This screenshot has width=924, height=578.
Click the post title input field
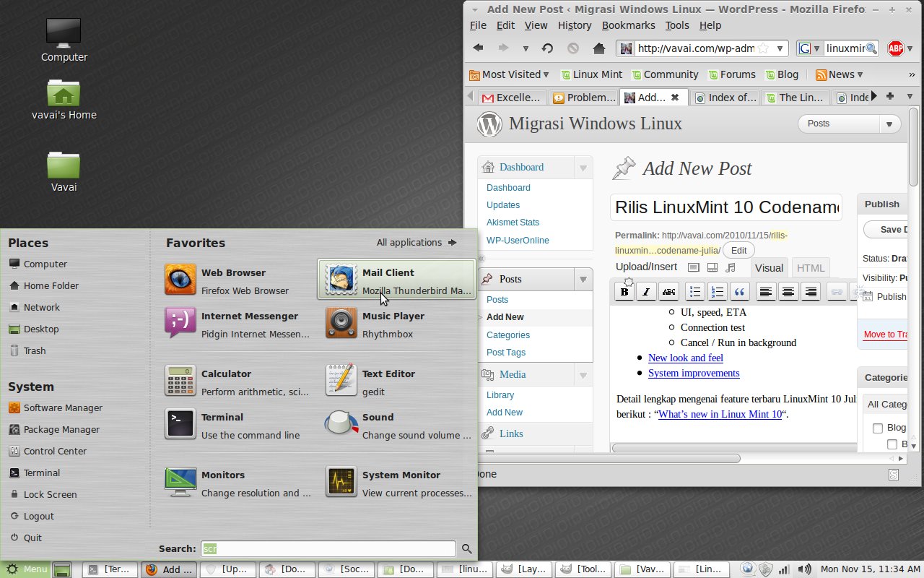tap(726, 207)
